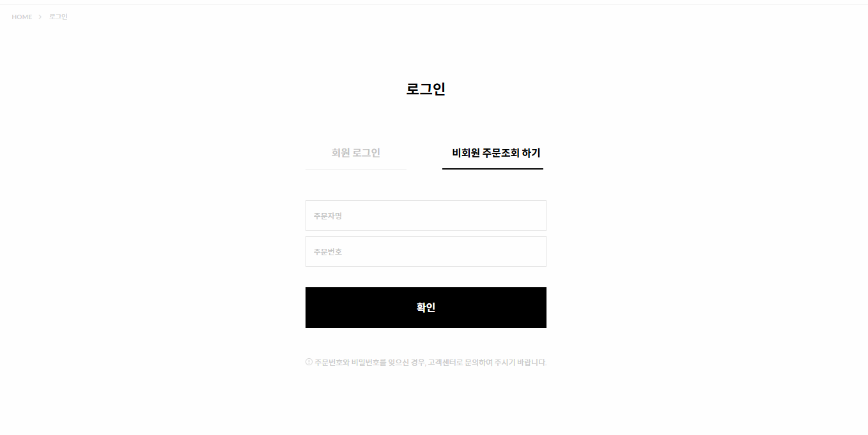The width and height of the screenshot is (868, 435).
Task: Click the black underline beneath 비회원 주문조회 하기
Action: coord(493,169)
